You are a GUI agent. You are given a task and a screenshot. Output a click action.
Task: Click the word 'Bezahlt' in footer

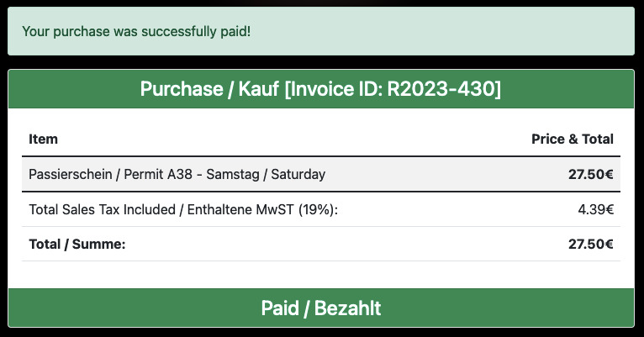click(347, 308)
